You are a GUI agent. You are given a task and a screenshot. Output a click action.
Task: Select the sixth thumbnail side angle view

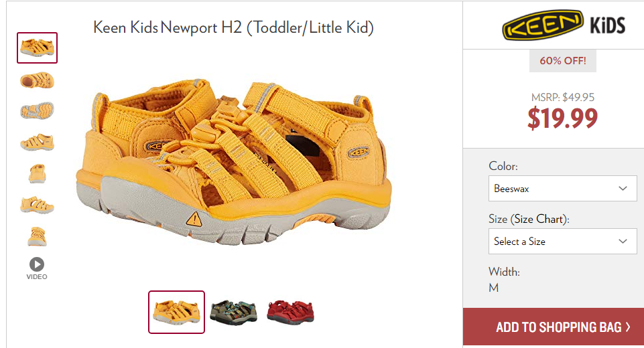[37, 205]
